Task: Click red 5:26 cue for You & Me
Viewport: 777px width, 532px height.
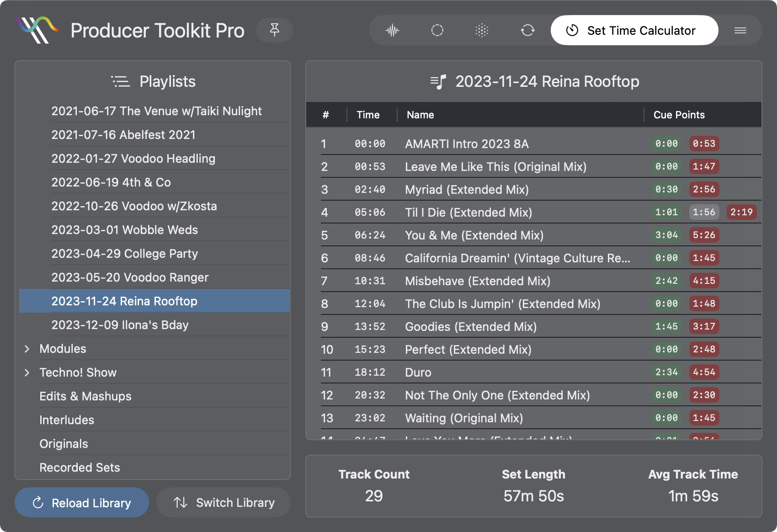Action: click(x=704, y=235)
